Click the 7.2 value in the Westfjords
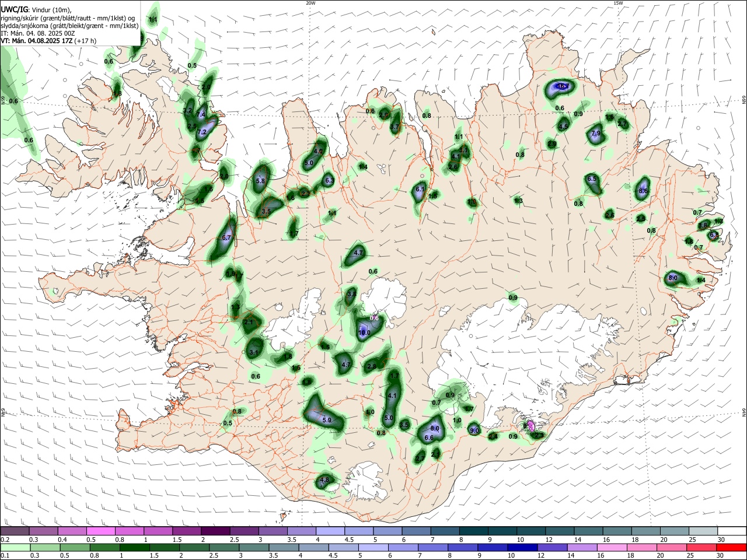 tap(203, 132)
